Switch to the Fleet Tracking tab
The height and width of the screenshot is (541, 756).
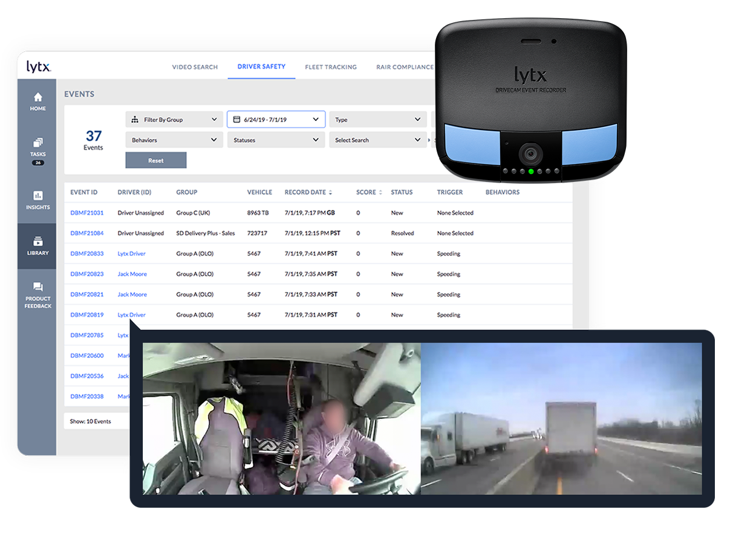331,67
